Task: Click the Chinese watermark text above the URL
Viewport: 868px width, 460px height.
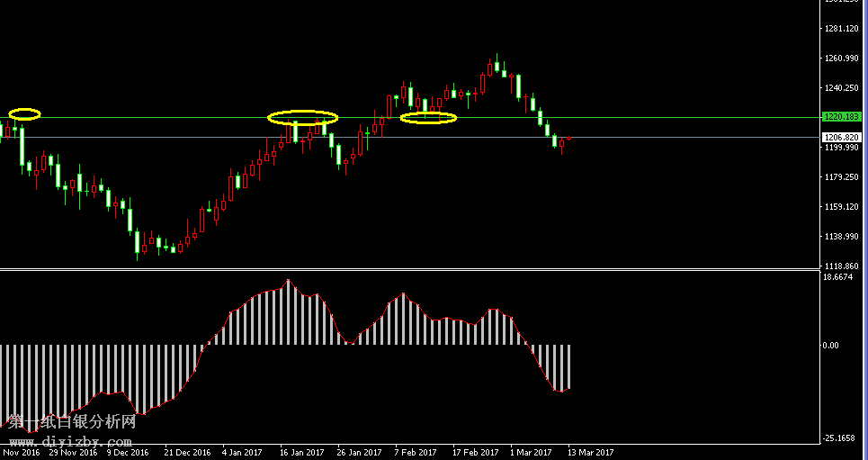Action: (x=72, y=422)
